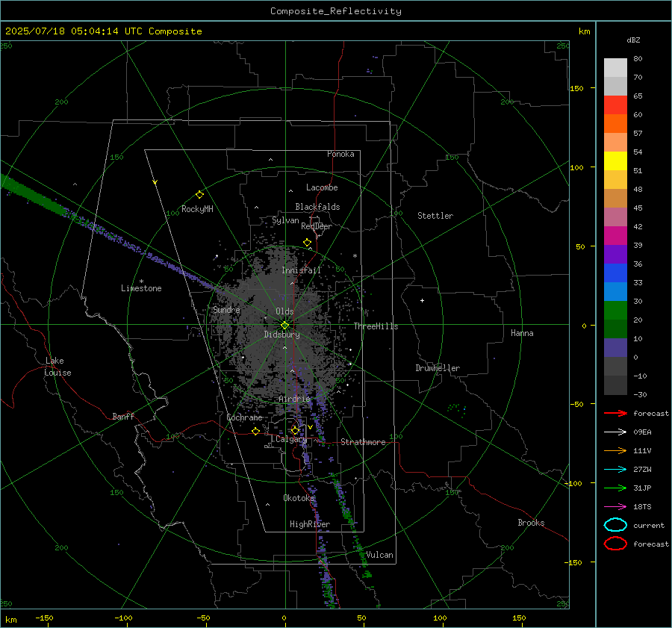Click the cyan current ellipse legend icon
The width and height of the screenshot is (672, 628).
click(615, 525)
